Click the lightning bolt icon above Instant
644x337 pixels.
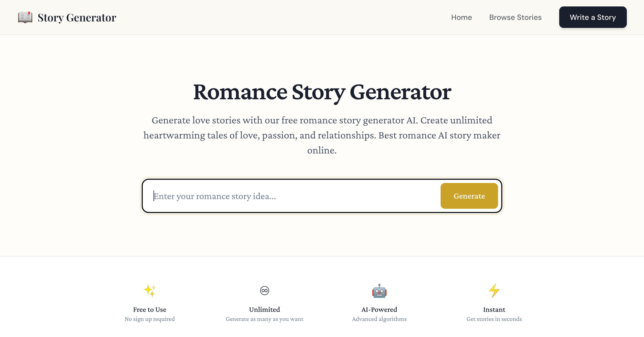[x=494, y=291]
